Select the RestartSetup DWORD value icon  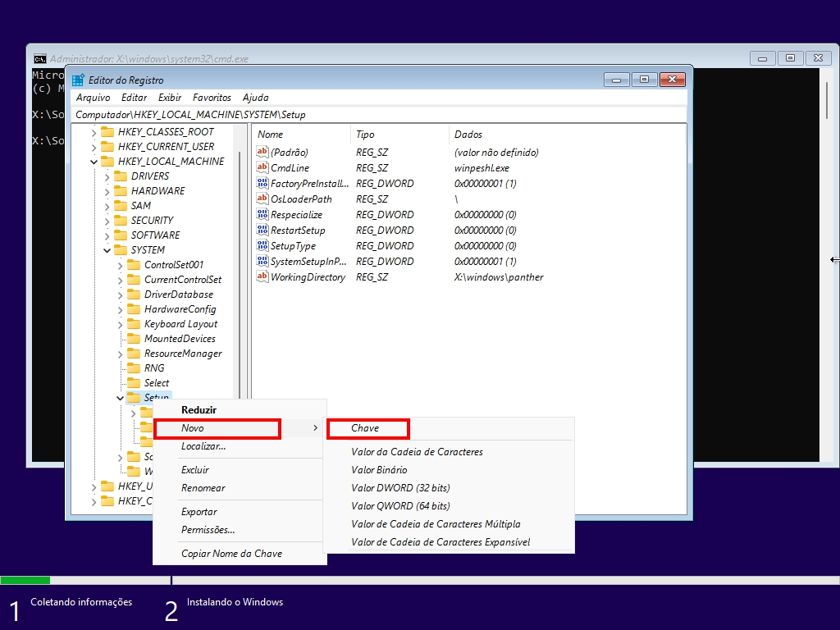(262, 230)
